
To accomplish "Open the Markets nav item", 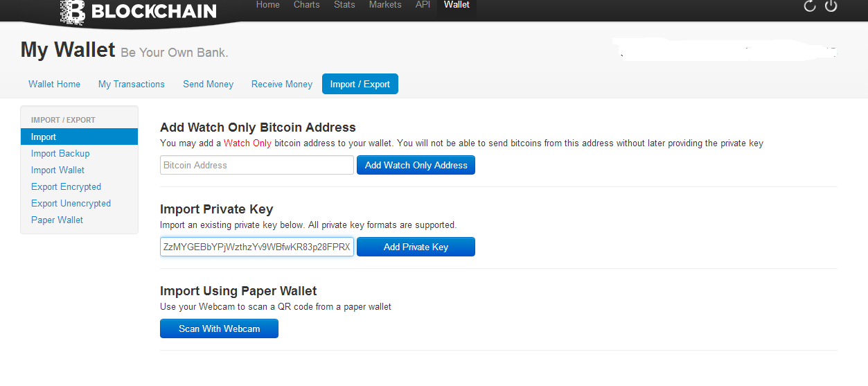I will coord(385,5).
